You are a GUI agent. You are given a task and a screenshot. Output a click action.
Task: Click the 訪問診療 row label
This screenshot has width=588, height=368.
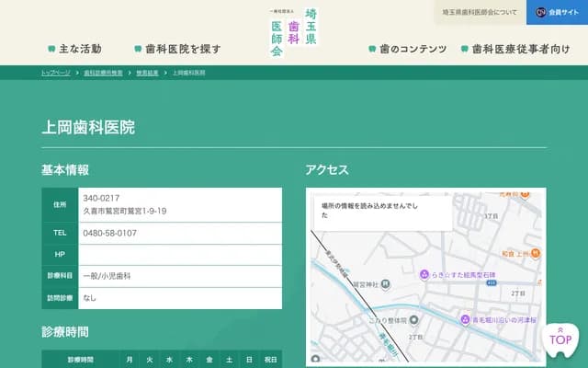[60, 298]
